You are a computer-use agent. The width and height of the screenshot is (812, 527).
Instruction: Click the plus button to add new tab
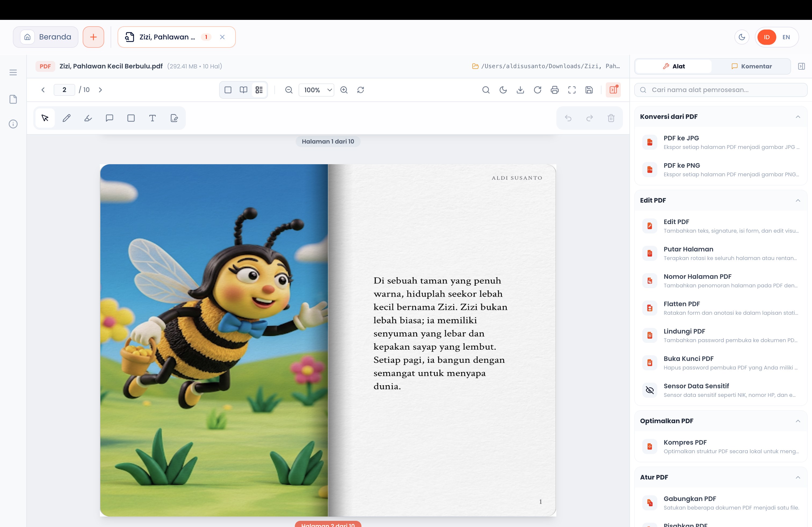pyautogui.click(x=93, y=37)
